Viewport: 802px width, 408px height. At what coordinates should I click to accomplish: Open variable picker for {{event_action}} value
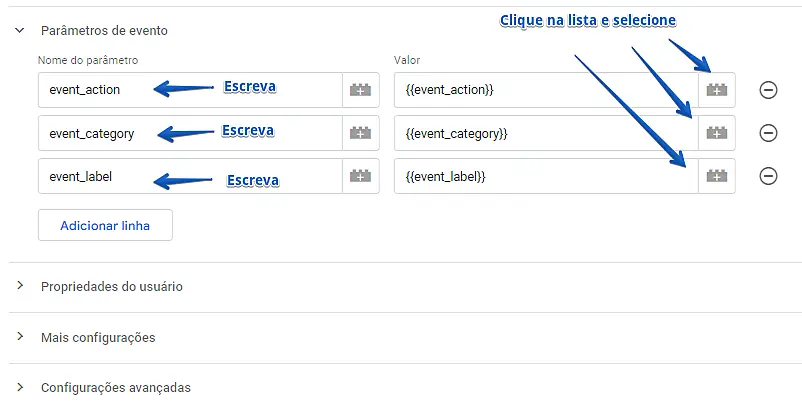(716, 90)
